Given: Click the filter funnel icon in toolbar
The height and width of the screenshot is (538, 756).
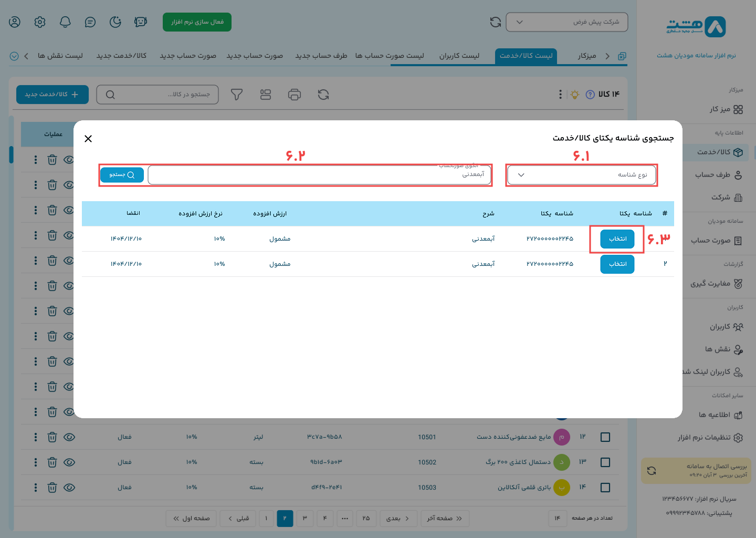Looking at the screenshot, I should pyautogui.click(x=237, y=95).
